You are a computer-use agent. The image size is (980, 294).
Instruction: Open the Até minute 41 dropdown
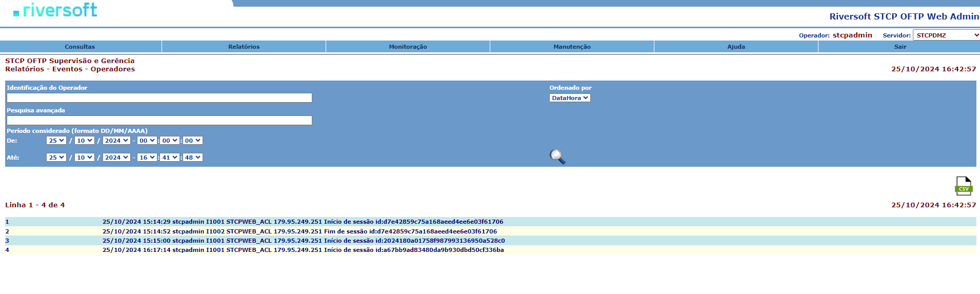pyautogui.click(x=170, y=158)
